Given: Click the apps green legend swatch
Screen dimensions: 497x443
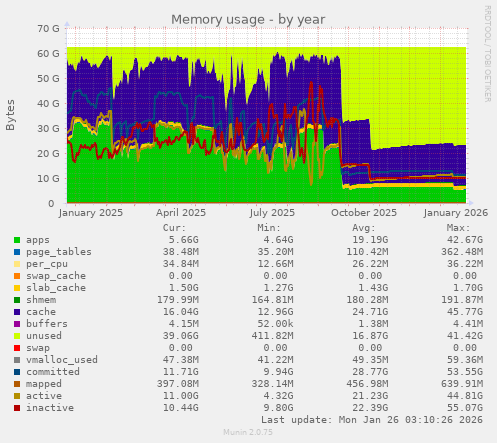Looking at the screenshot, I should 17,240.
